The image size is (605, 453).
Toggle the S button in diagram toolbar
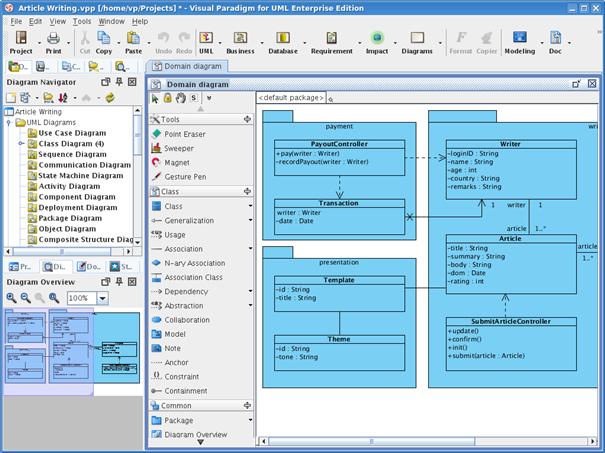(x=194, y=98)
